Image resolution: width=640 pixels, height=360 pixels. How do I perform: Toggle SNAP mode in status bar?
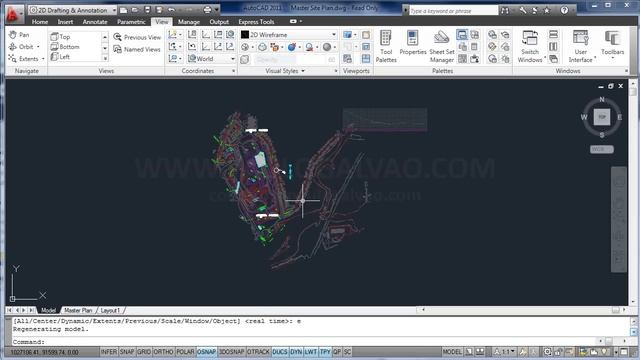click(x=127, y=352)
